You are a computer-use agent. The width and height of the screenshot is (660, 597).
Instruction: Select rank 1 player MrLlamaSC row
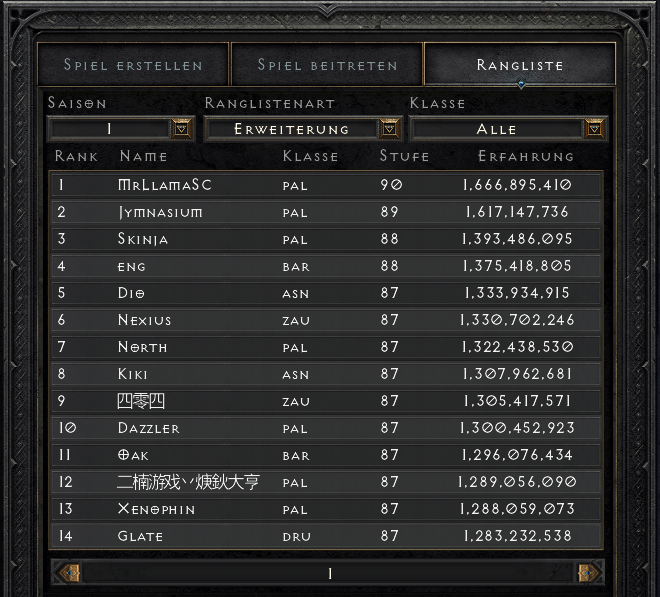tap(326, 185)
